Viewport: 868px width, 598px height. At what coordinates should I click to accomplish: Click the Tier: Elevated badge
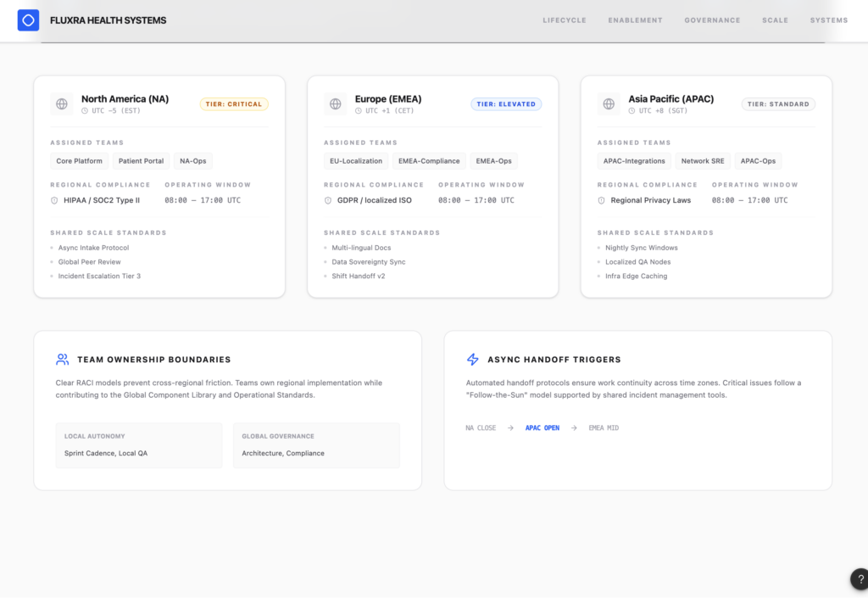[506, 104]
